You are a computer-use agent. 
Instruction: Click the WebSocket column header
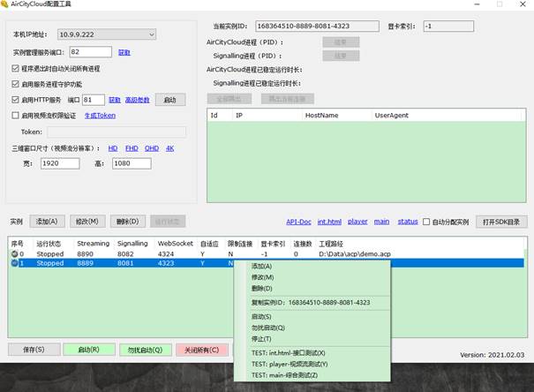(175, 244)
